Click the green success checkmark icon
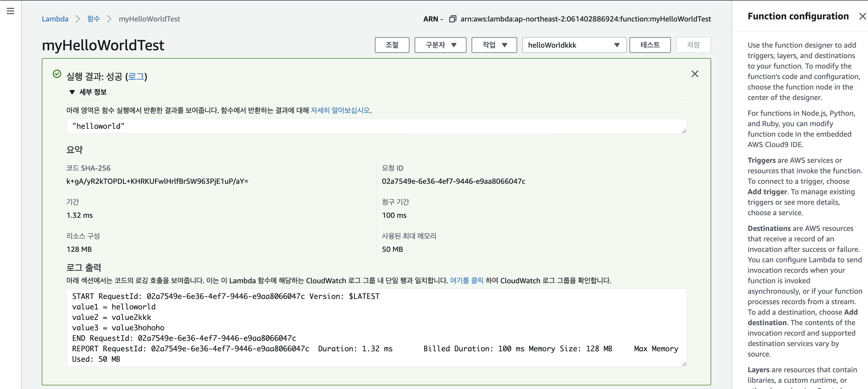868x389 pixels. (x=57, y=74)
